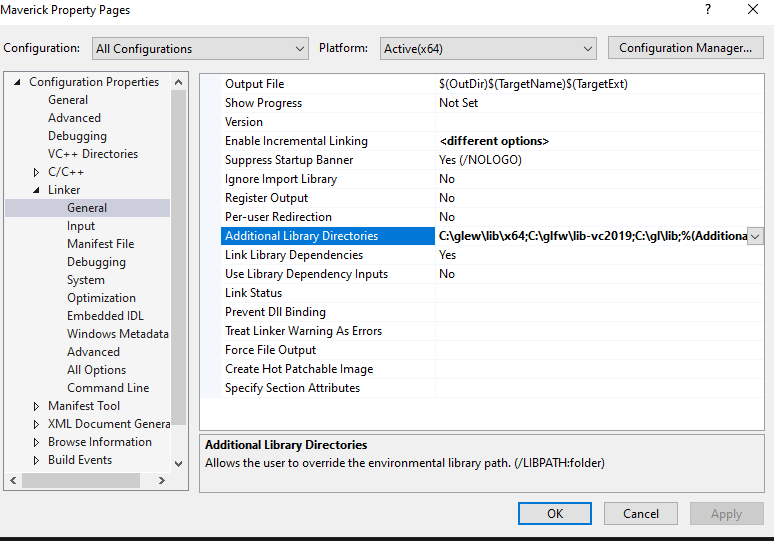Collapse the Configuration Properties node
774x541 pixels.
click(17, 82)
